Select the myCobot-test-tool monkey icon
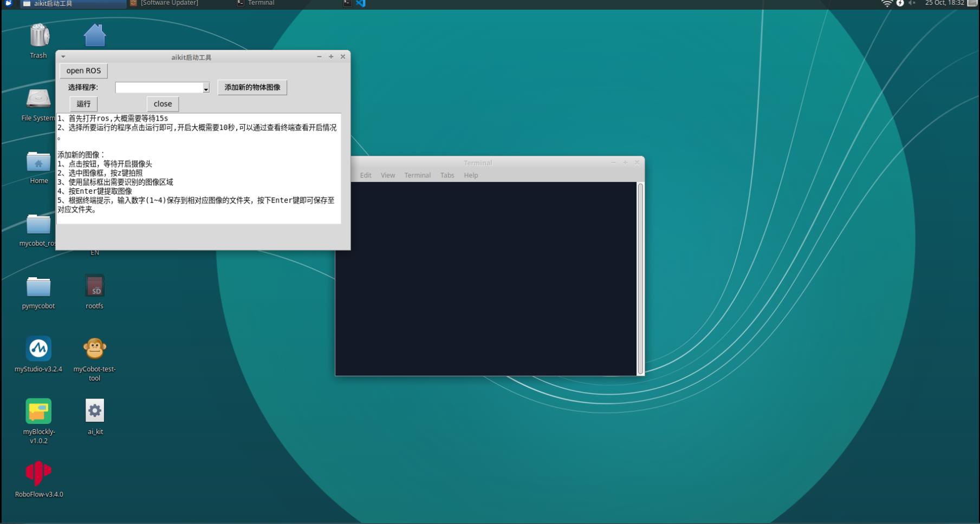 click(94, 349)
